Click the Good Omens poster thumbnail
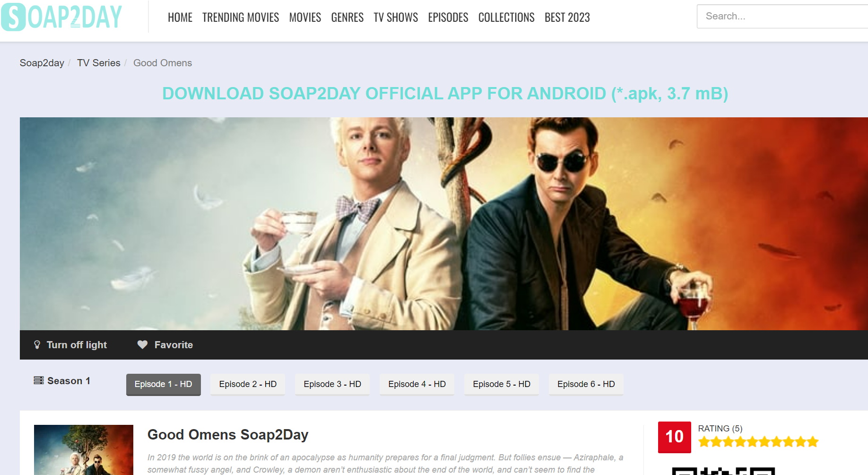 84,450
